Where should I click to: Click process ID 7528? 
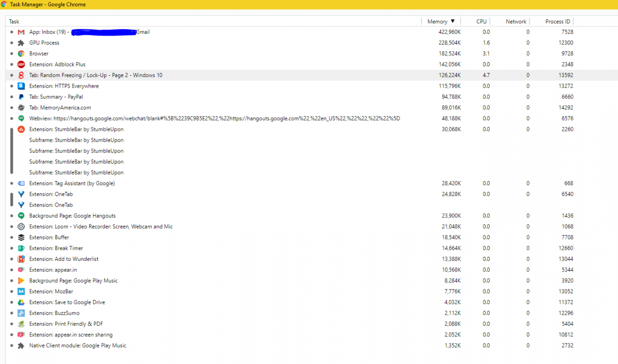[x=568, y=32]
